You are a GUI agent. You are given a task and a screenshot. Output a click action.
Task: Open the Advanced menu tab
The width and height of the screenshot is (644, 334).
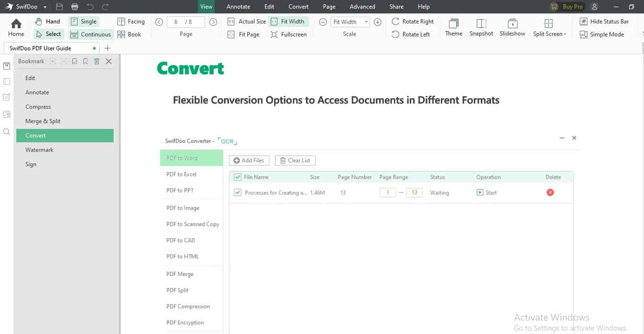(x=362, y=7)
